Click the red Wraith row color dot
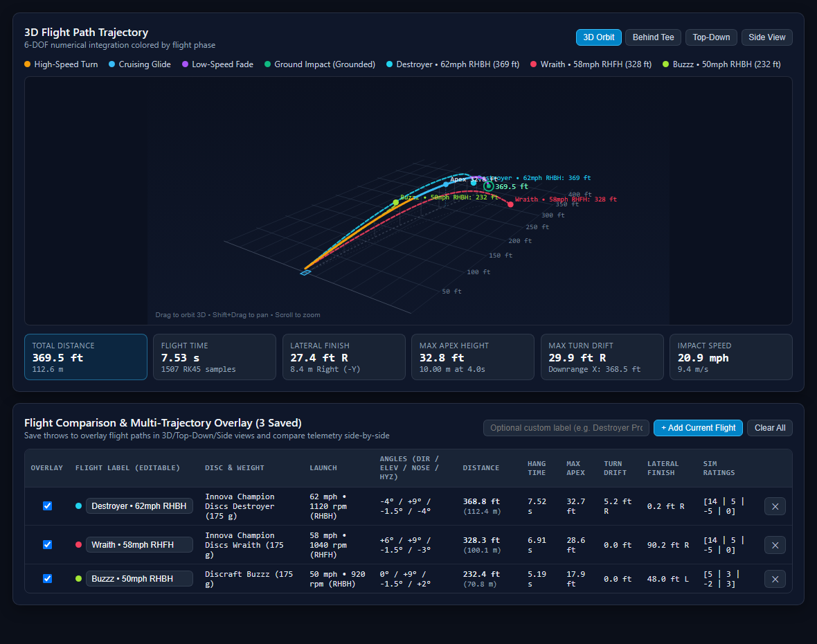Viewport: 817px width, 644px height. (x=78, y=544)
